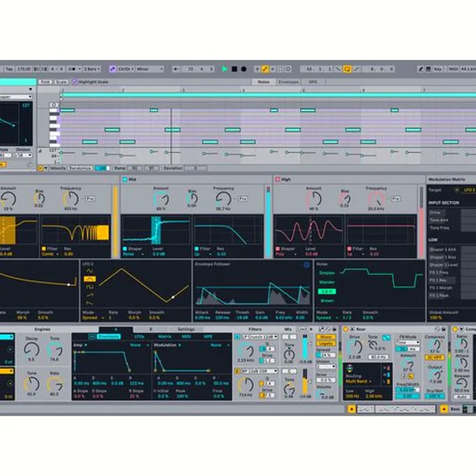Select the sine waveform icon in LFO 2
The image size is (476, 476).
point(89,271)
